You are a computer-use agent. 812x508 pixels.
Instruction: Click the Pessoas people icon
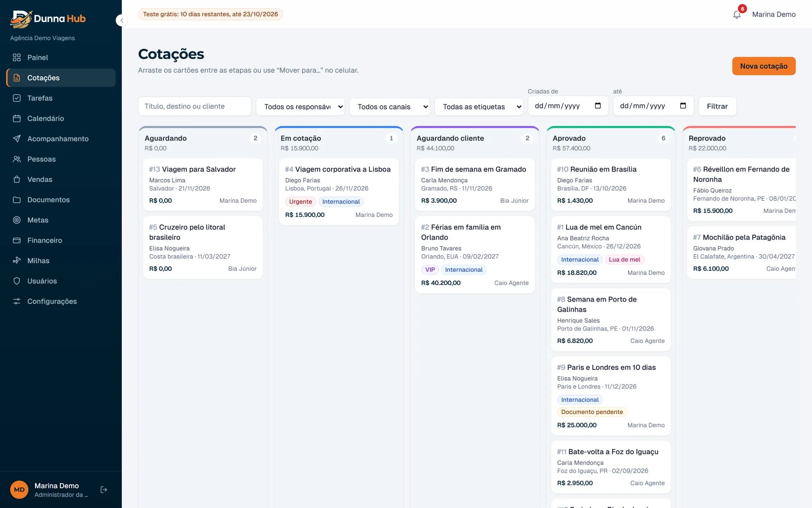(17, 159)
